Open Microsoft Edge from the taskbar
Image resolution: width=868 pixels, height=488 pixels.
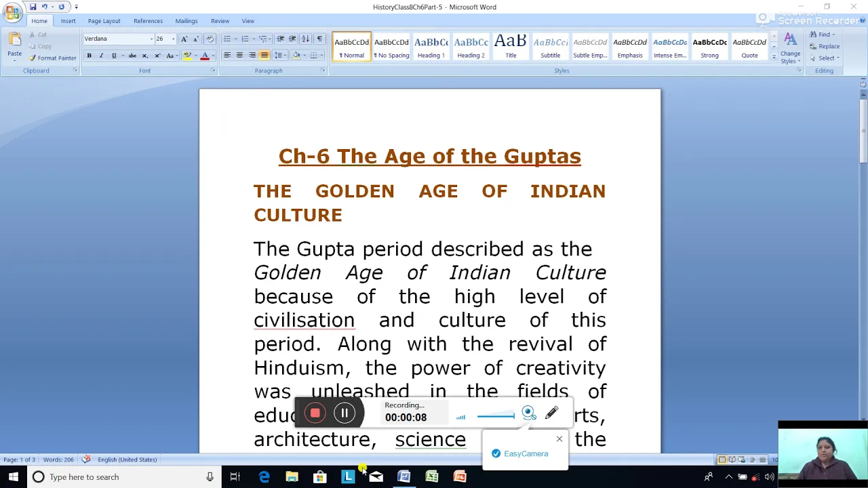pos(264,477)
